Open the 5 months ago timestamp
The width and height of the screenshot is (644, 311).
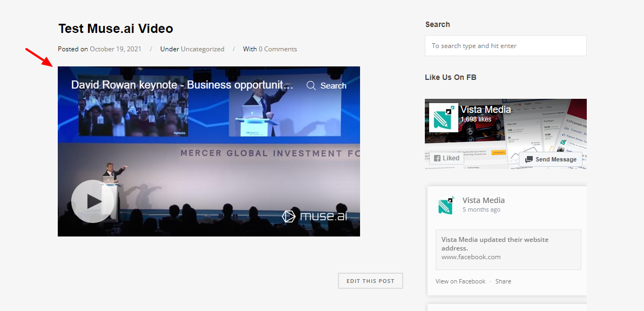tap(482, 209)
